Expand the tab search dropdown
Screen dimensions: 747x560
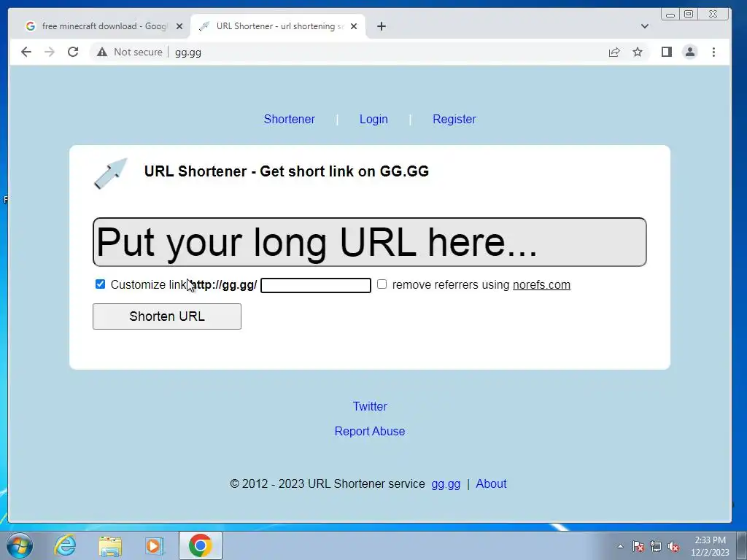point(645,26)
